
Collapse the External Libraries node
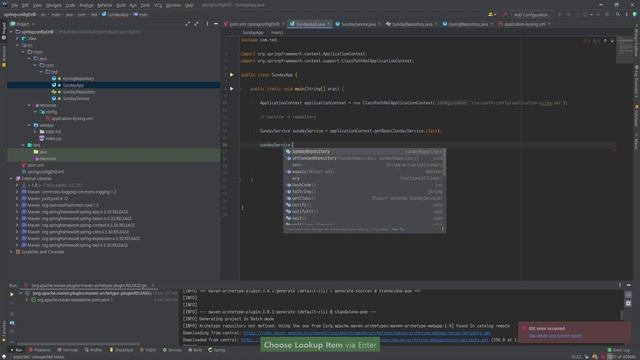click(11, 178)
